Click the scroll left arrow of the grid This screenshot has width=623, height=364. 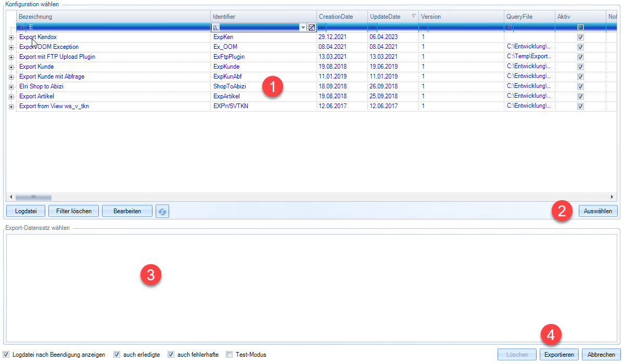(10, 197)
